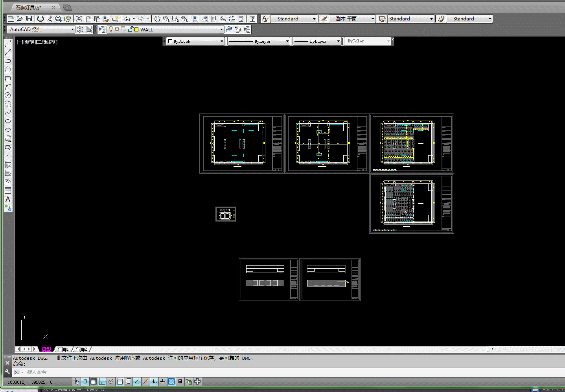Select the Revision Cloud tool

8,104
